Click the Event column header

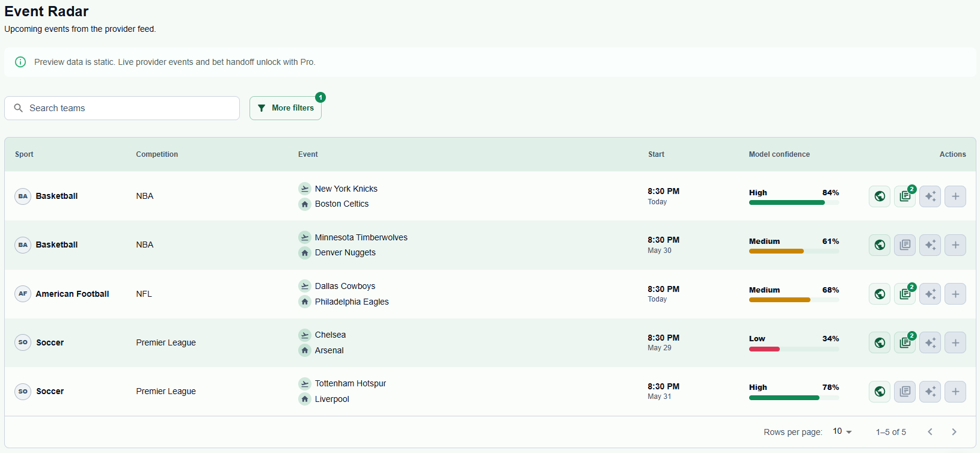click(308, 154)
